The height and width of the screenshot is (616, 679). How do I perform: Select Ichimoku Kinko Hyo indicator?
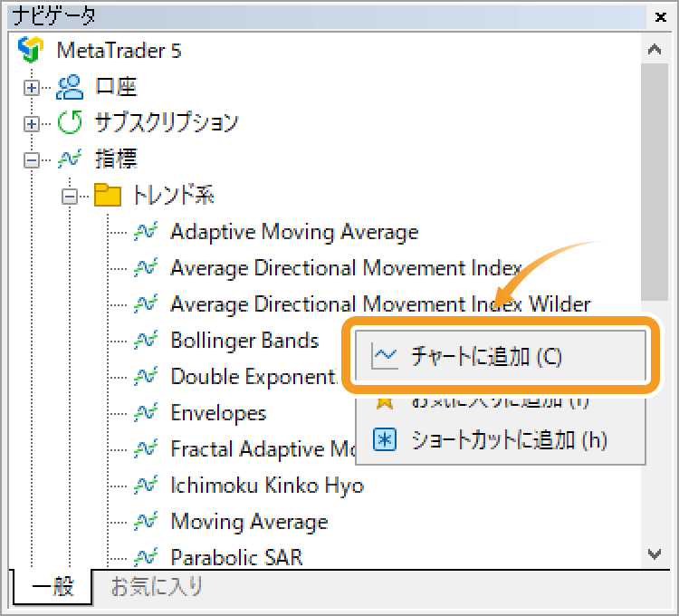267,486
